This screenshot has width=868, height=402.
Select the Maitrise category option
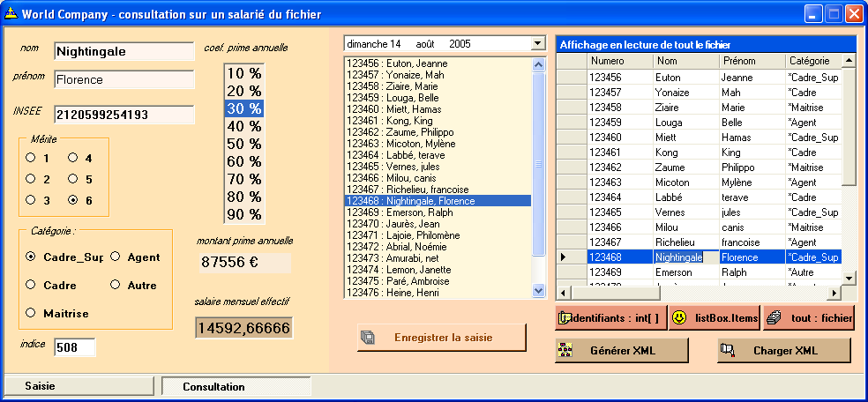tap(31, 313)
